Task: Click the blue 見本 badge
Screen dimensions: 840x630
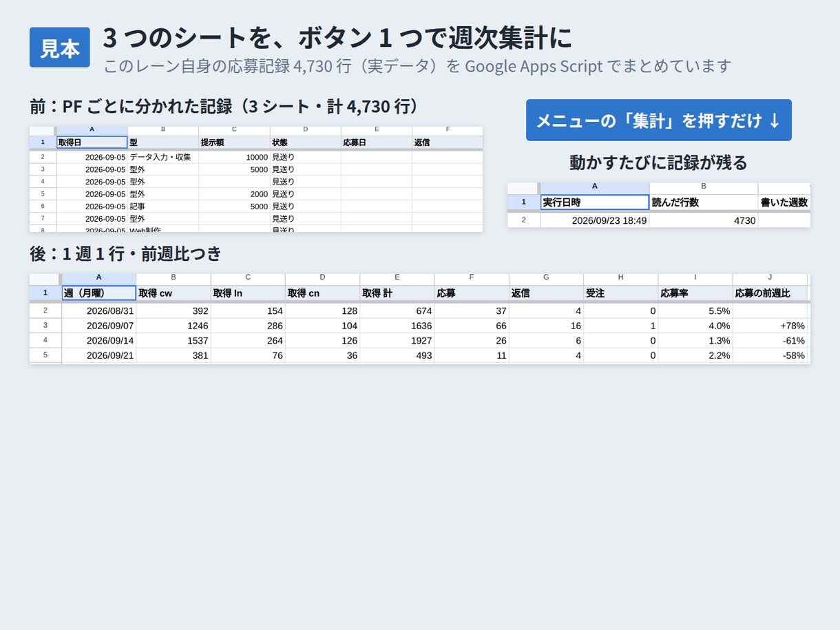Action: pyautogui.click(x=60, y=48)
